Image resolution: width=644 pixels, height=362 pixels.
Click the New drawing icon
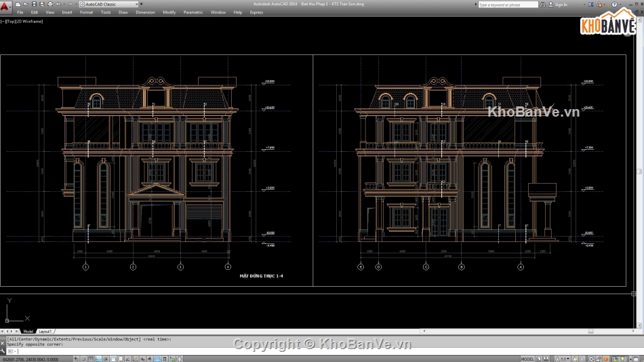[18, 4]
